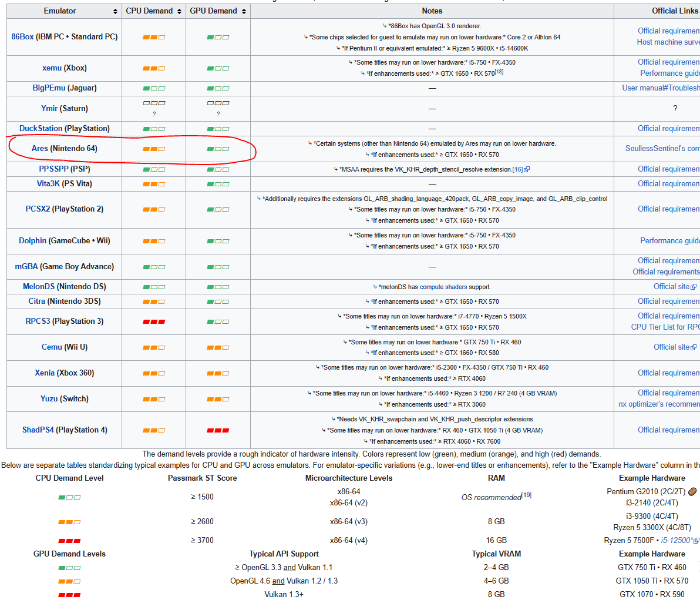This screenshot has height=610, width=700.
Task: Click external link icon beside Cemu Official site
Action: [x=694, y=347]
